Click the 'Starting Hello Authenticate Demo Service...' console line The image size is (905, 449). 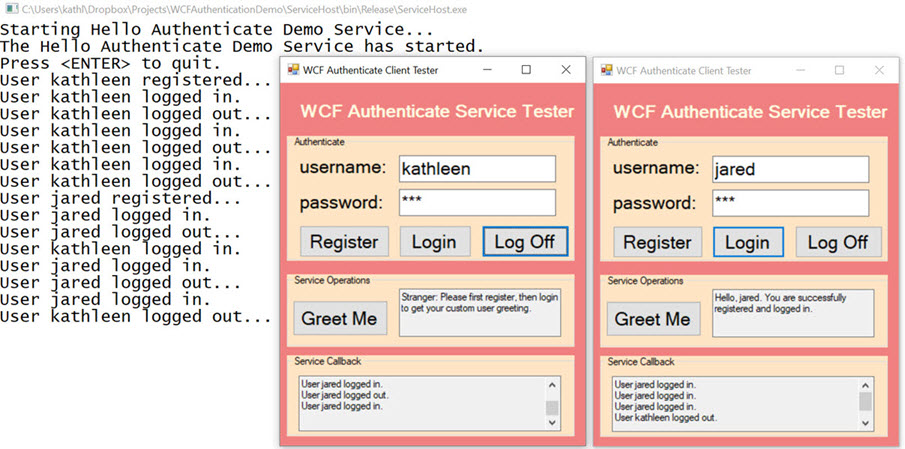(216, 29)
